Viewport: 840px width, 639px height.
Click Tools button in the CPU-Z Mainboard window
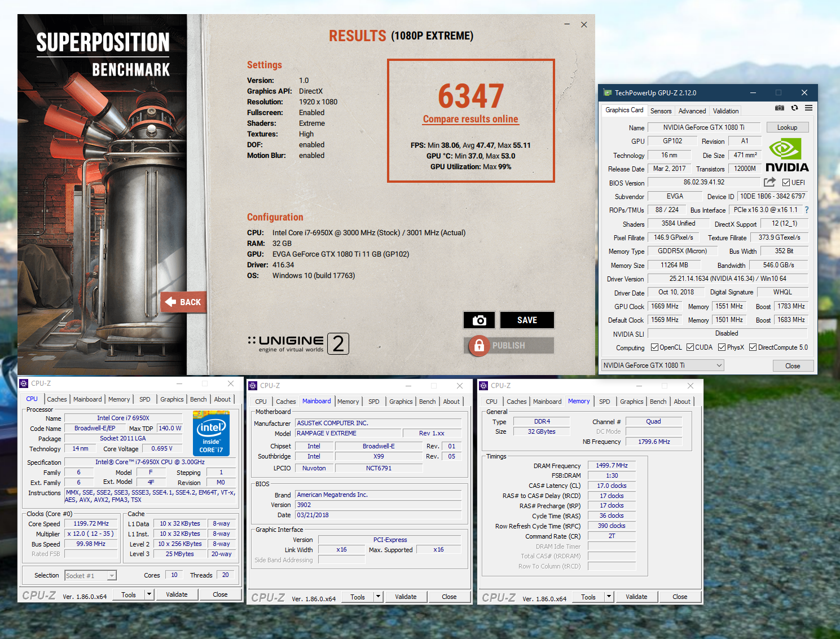pyautogui.click(x=358, y=597)
